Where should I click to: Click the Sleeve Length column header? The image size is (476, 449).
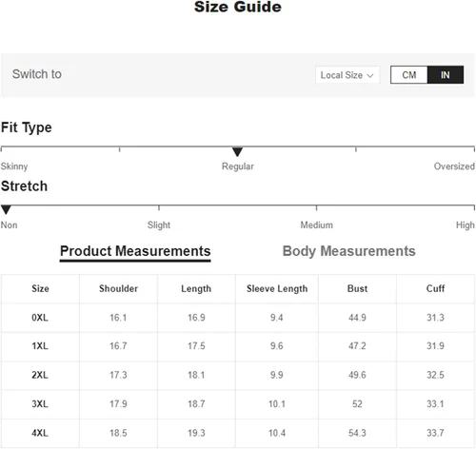tap(277, 289)
